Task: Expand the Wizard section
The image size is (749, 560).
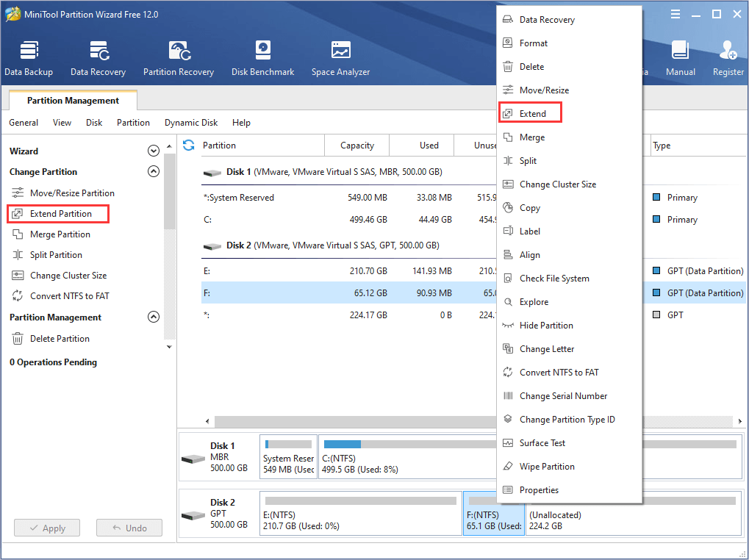Action: (154, 150)
